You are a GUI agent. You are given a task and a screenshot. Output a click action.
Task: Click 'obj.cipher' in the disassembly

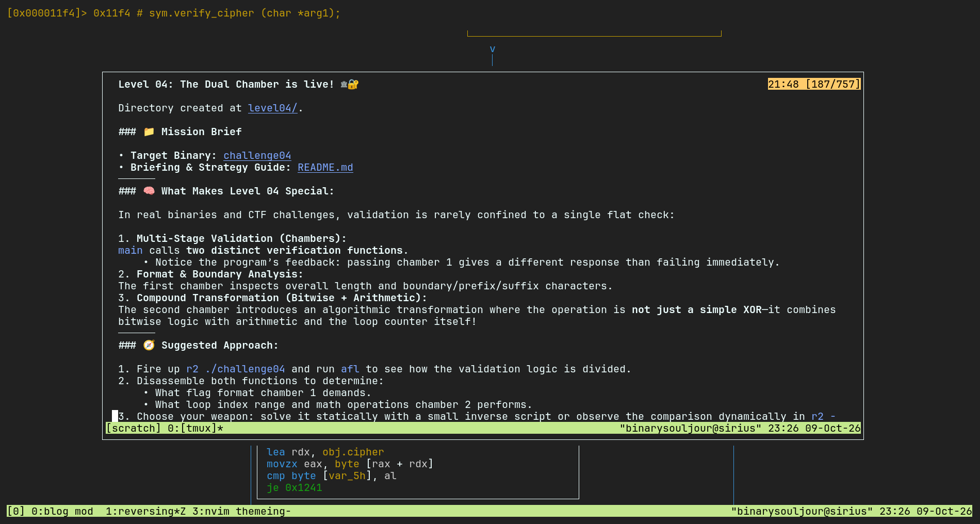pos(353,452)
